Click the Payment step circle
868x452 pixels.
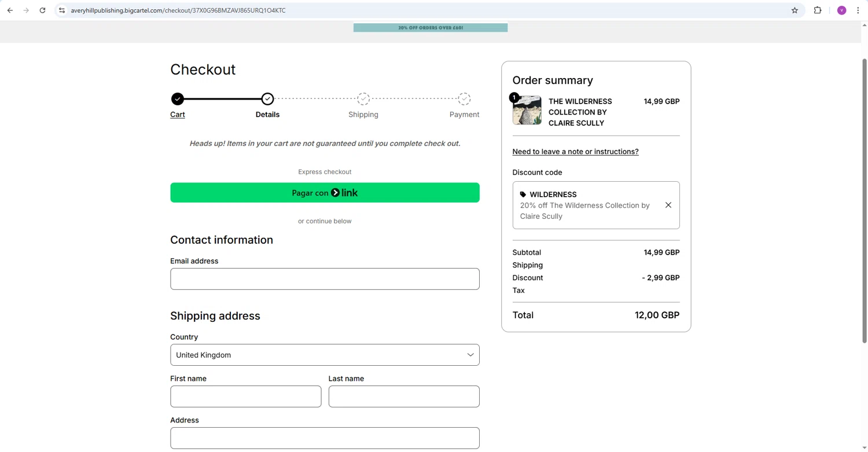464,99
